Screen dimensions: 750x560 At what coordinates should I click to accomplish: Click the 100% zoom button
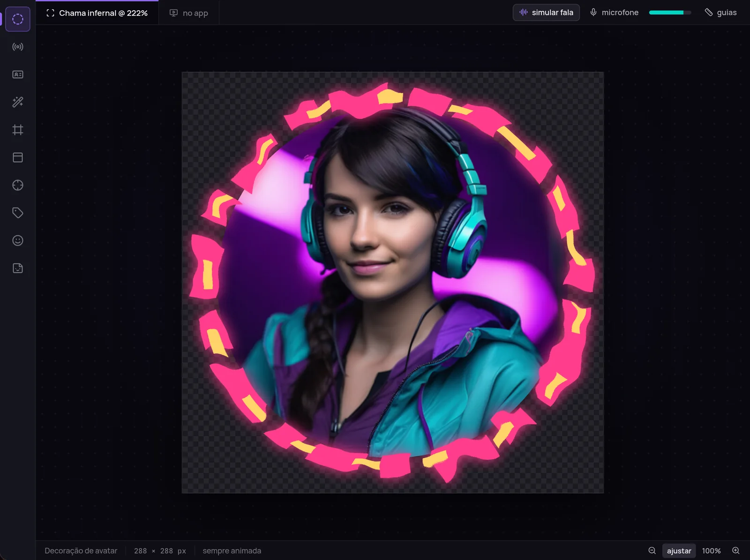(711, 551)
